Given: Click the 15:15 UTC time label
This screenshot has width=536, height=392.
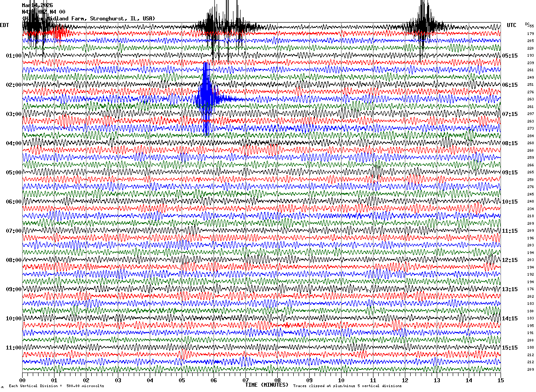Looking at the screenshot, I should click(510, 348).
